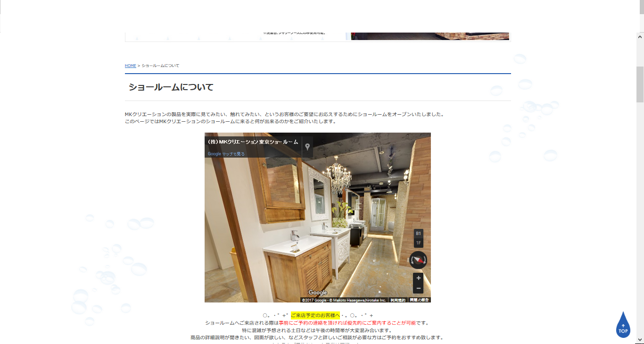This screenshot has width=644, height=344.
Task: Click the "ショールームについて" breadcrumb text
Action: [160, 66]
